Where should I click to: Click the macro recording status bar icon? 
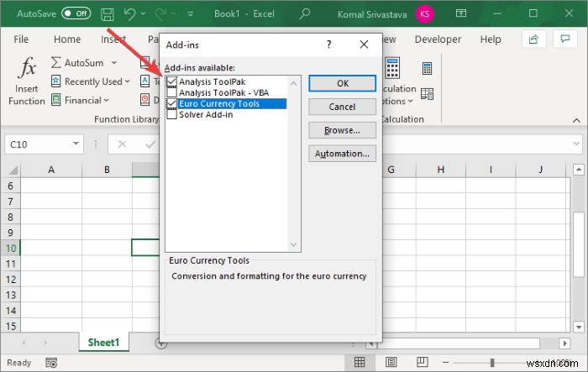[x=51, y=363]
